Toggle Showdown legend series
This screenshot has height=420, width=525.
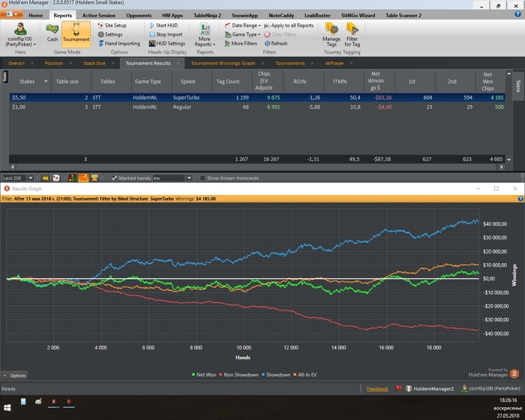tap(276, 374)
